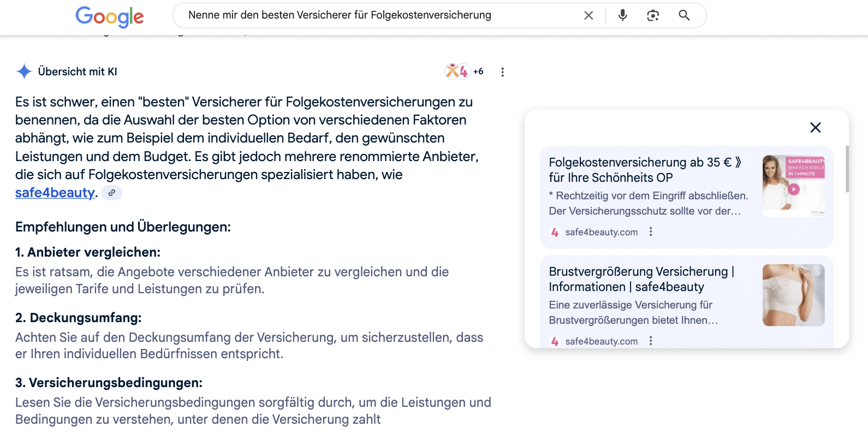Screen dimensions: 868x439
Task: Click the '+6' sources count
Action: click(478, 72)
